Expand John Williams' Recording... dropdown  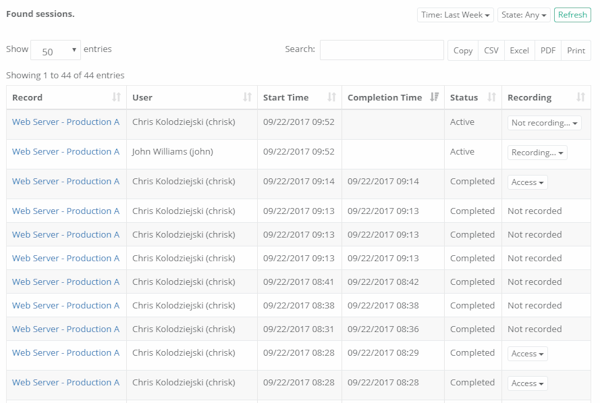(538, 153)
